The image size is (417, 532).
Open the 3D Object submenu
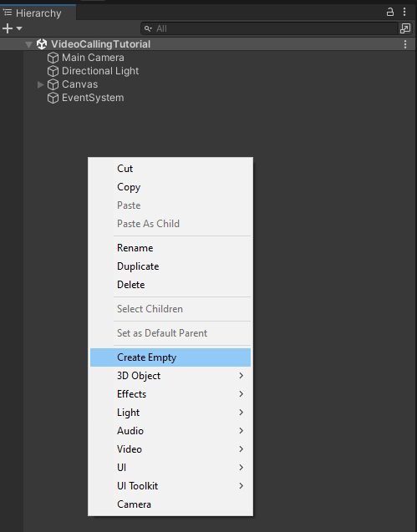[x=170, y=376]
